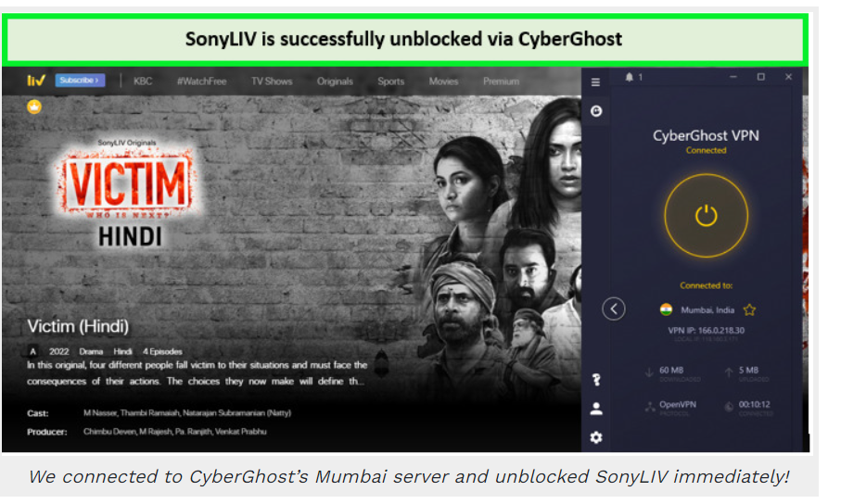841x504 pixels.
Task: Click the CyberGhost ghost logo icon
Action: 596,111
